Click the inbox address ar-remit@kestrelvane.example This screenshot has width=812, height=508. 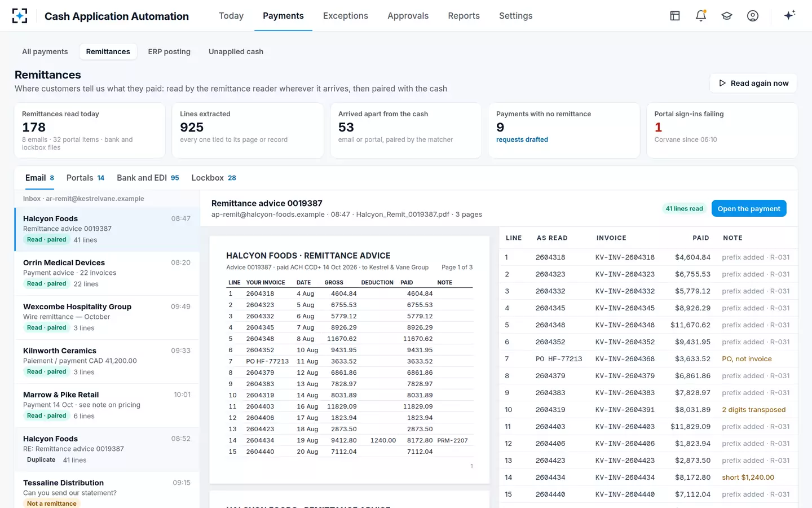pyautogui.click(x=95, y=199)
